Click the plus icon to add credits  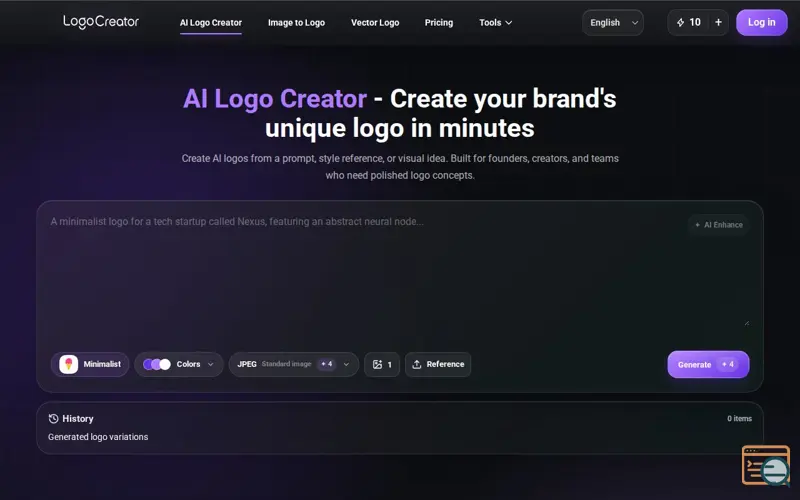(718, 22)
